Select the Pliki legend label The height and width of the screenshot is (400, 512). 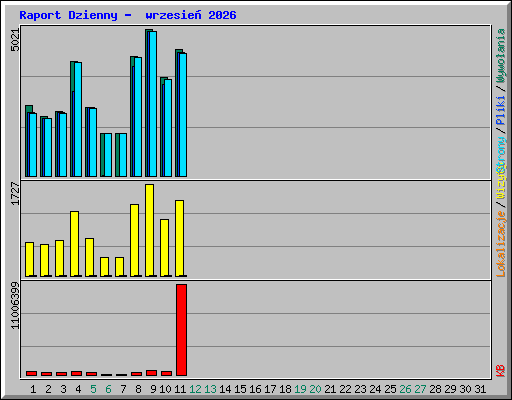[x=501, y=110]
